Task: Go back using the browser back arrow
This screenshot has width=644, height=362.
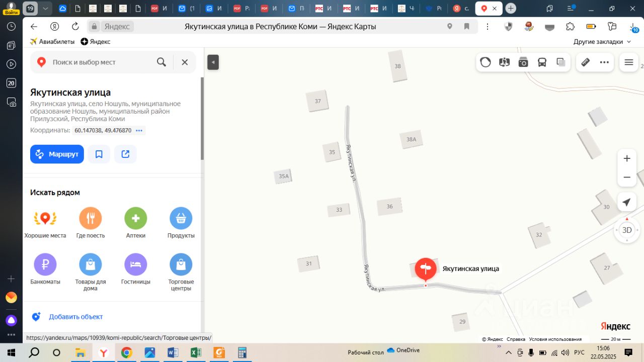Action: [34, 27]
